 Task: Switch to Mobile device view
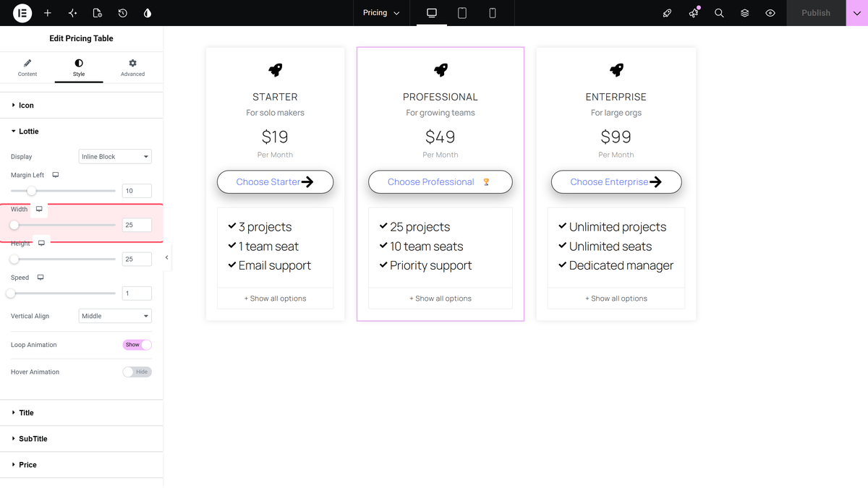tap(493, 13)
